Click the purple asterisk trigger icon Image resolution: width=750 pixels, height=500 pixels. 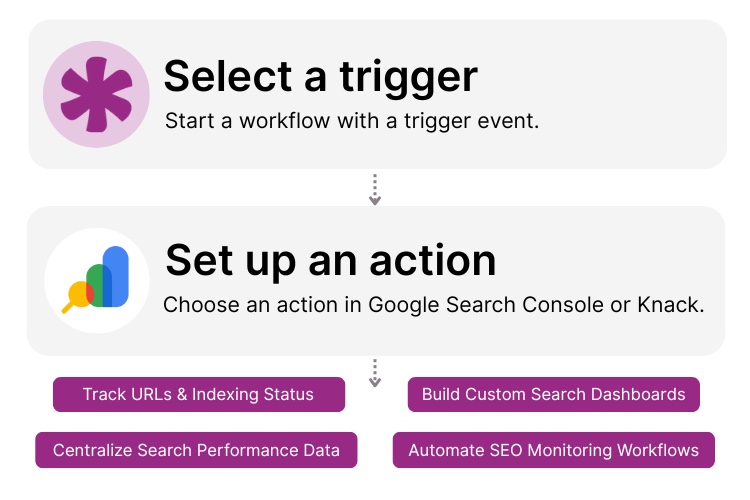point(96,94)
